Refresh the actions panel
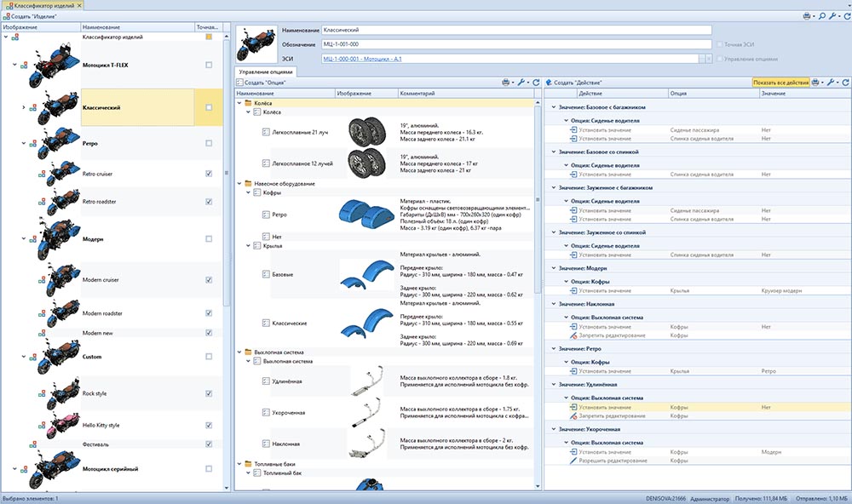 845,83
